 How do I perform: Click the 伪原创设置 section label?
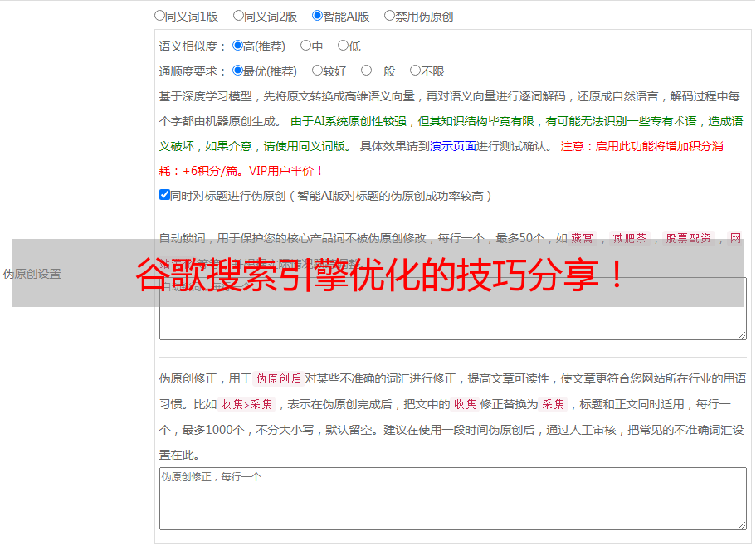click(32, 274)
